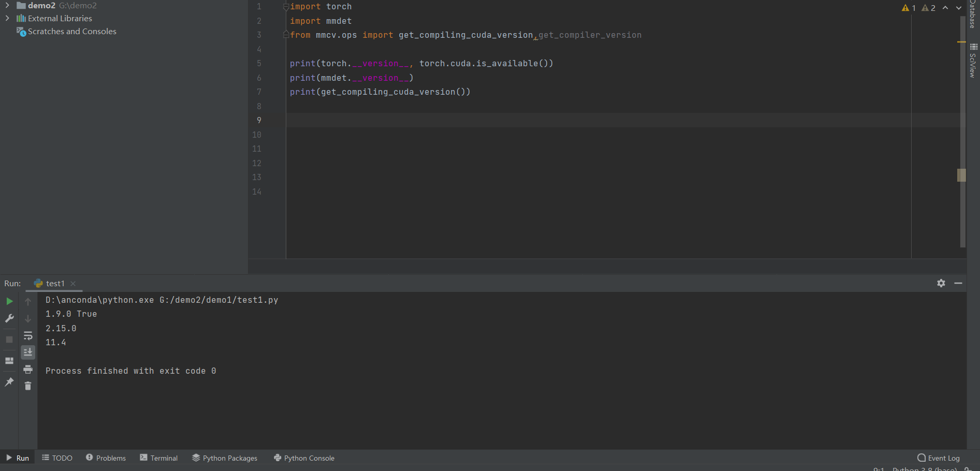
Task: Click the warnings indicator showing 1
Action: (909, 8)
